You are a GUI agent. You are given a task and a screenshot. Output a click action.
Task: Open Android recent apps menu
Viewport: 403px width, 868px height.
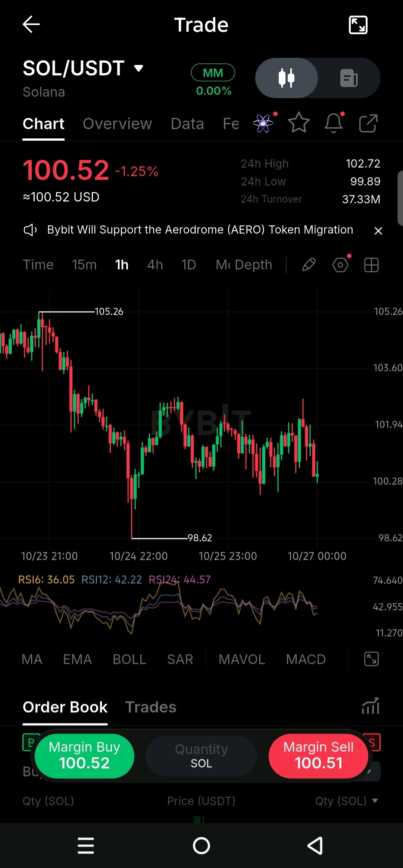pyautogui.click(x=86, y=846)
